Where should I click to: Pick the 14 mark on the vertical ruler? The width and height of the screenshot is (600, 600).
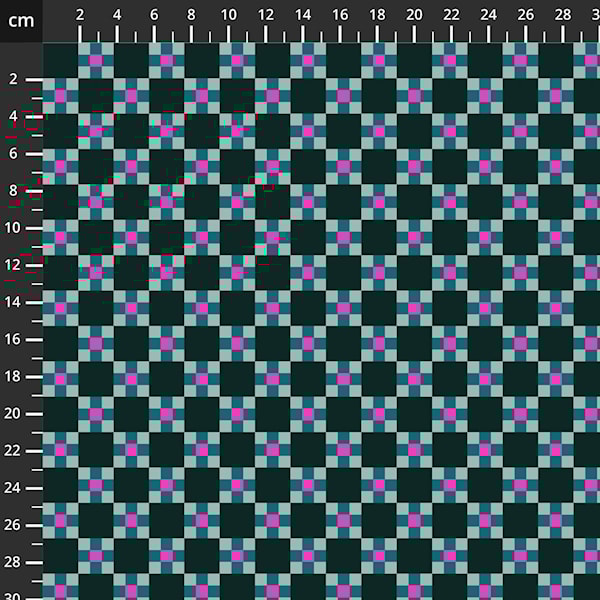coord(14,302)
